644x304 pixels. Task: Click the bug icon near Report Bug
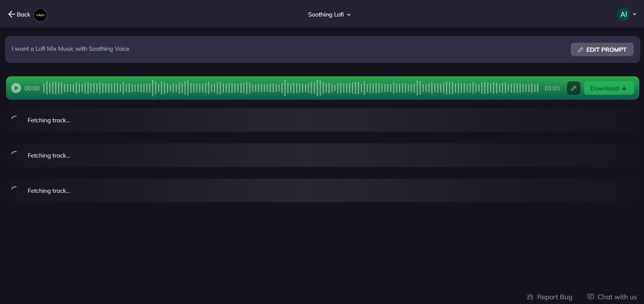530,297
